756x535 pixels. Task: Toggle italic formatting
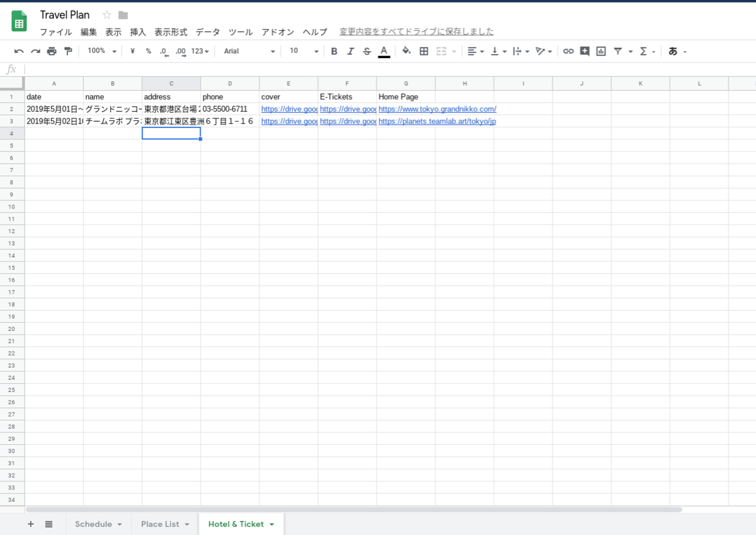pyautogui.click(x=350, y=51)
